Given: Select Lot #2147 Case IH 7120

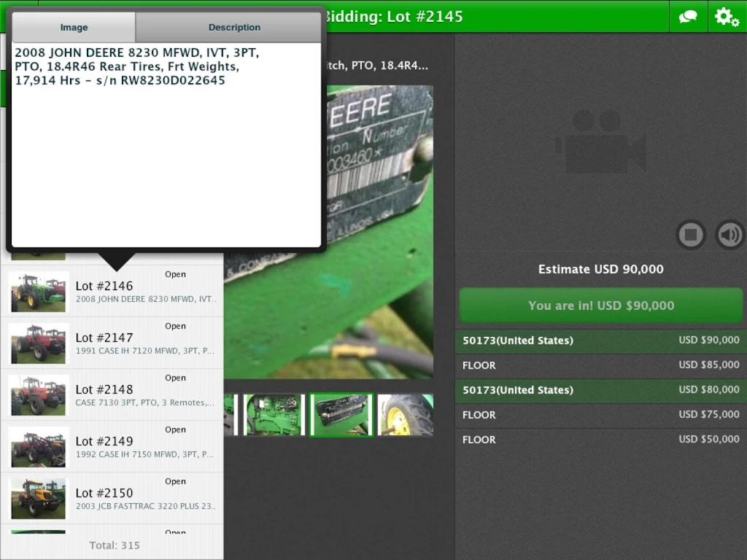Looking at the screenshot, I should tap(112, 343).
